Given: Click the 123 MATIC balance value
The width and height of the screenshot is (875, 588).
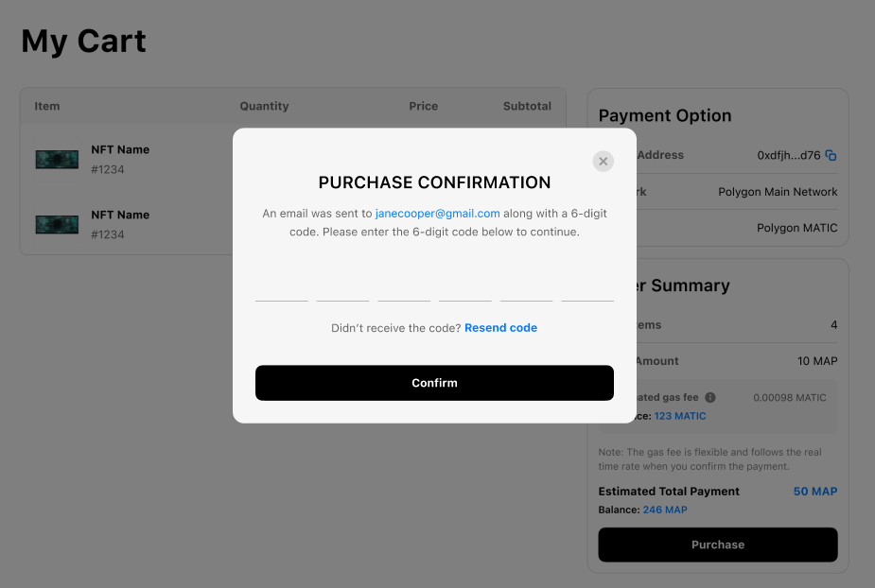Looking at the screenshot, I should tap(680, 416).
